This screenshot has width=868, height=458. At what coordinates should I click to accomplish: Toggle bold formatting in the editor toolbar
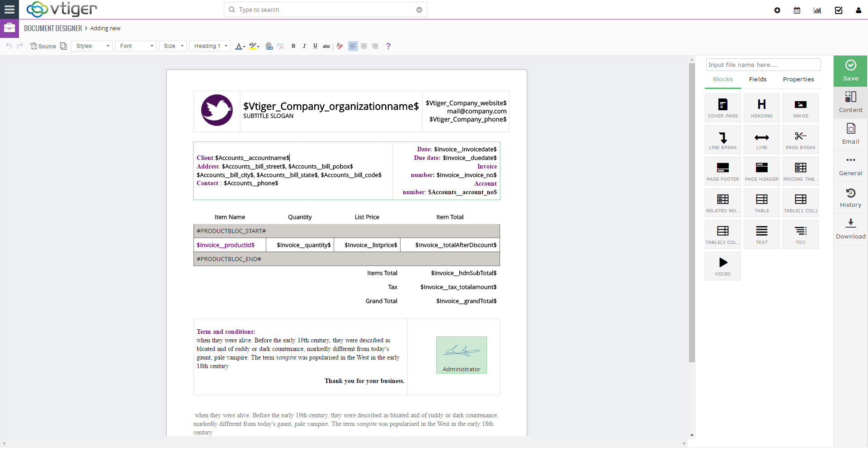(293, 46)
